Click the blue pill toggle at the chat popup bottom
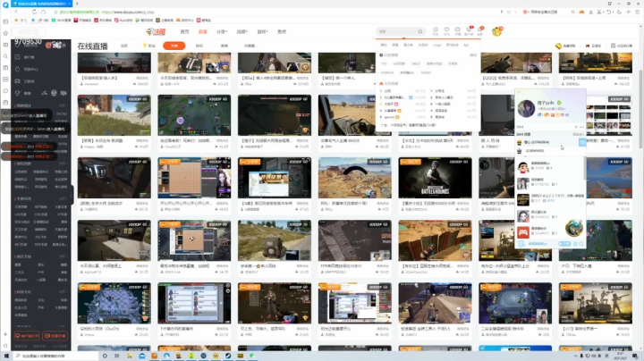Image resolution: width=644 pixels, height=361 pixels. [564, 244]
